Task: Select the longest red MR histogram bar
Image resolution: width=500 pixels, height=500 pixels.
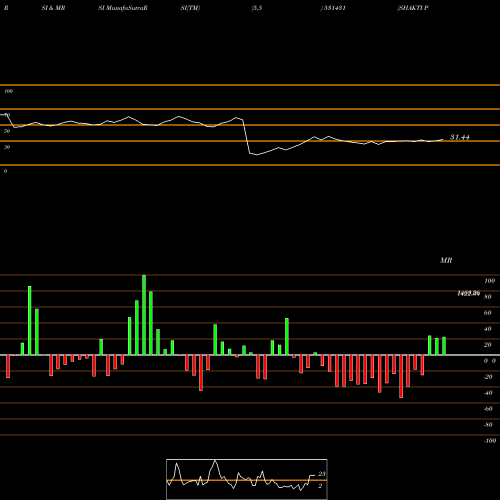Action: tap(401, 376)
